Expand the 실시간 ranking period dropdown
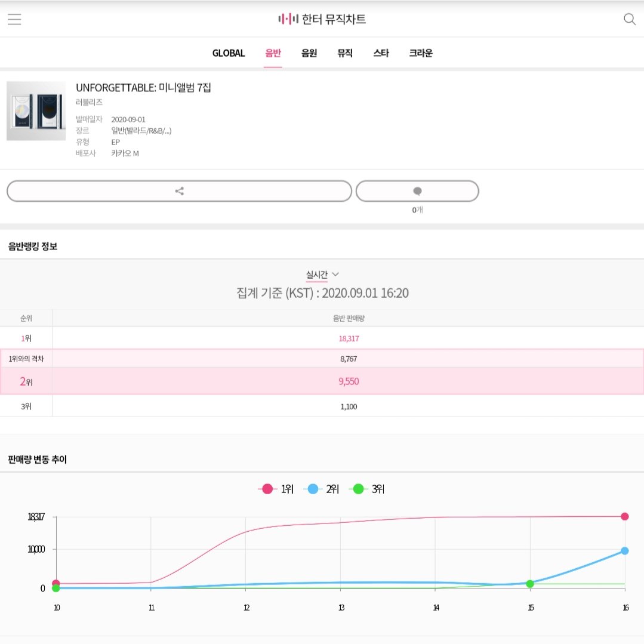This screenshot has height=644, width=644. 322,274
